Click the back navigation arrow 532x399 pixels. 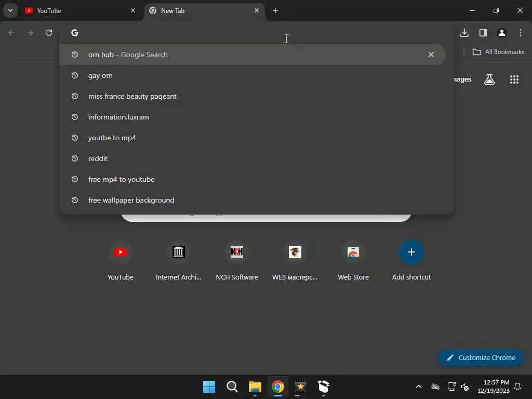click(11, 33)
